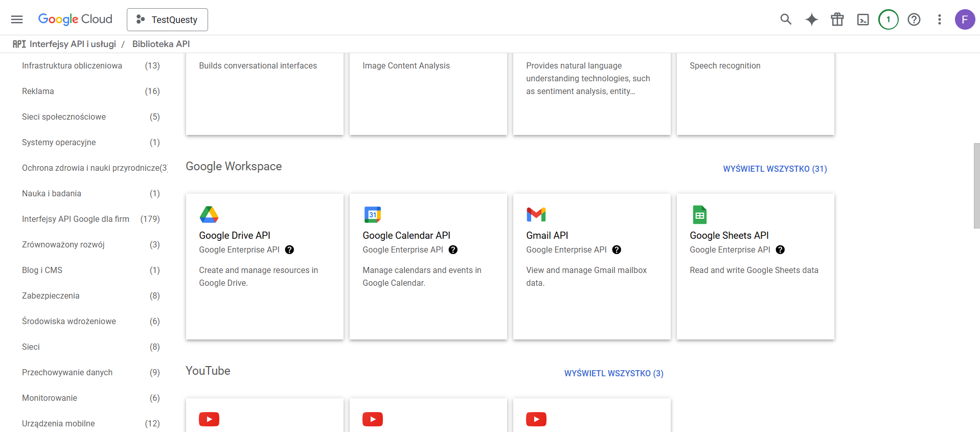Click the API icon in the breadcrumb bar

(19, 44)
